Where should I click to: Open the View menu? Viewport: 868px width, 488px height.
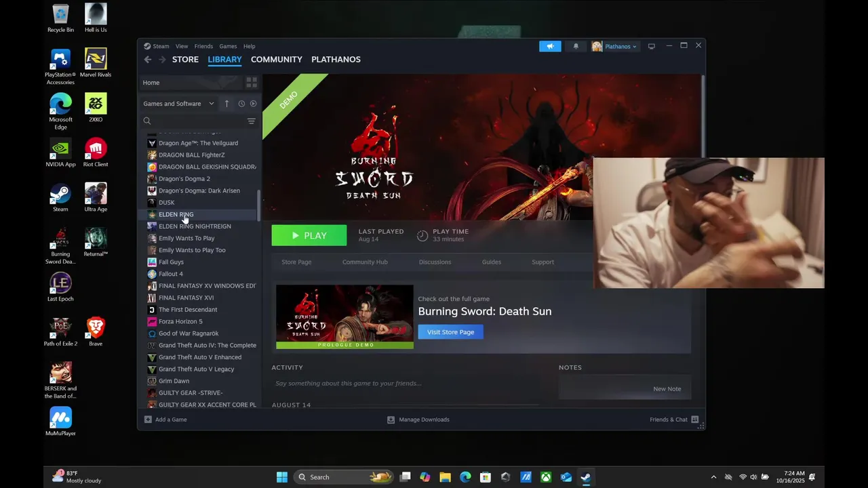pos(182,46)
